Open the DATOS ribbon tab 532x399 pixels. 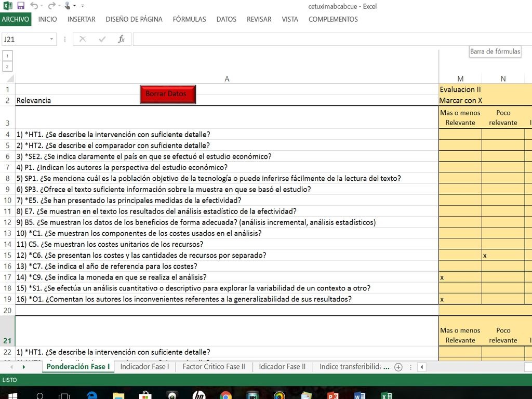[x=227, y=19]
